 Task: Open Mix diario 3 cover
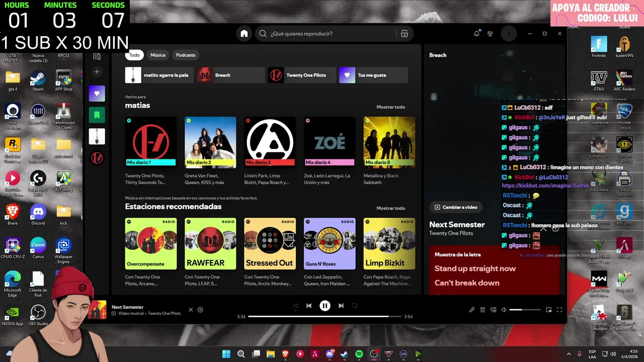270,141
